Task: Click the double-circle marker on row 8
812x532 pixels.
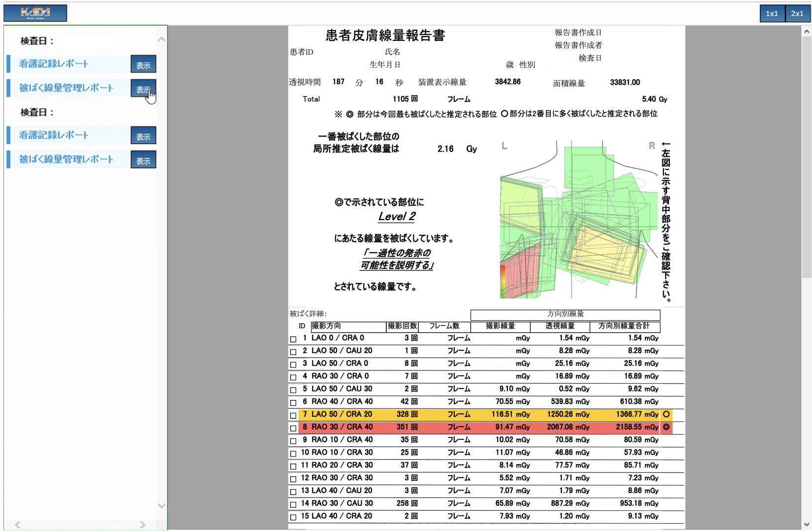Action: (x=666, y=427)
